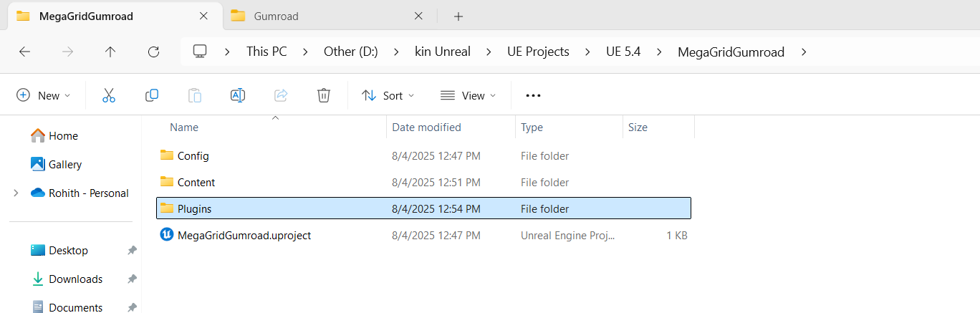Refresh the current folder view
This screenshot has width=980, height=313.
coord(153,52)
